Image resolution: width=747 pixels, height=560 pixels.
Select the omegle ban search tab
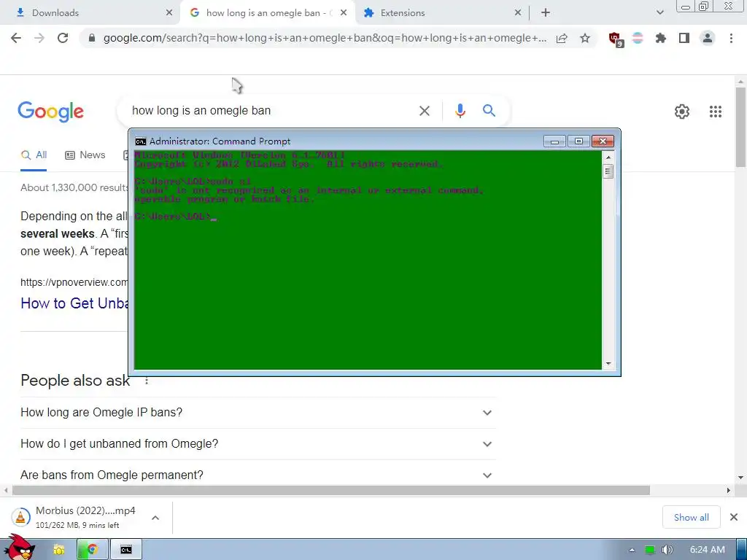(267, 13)
